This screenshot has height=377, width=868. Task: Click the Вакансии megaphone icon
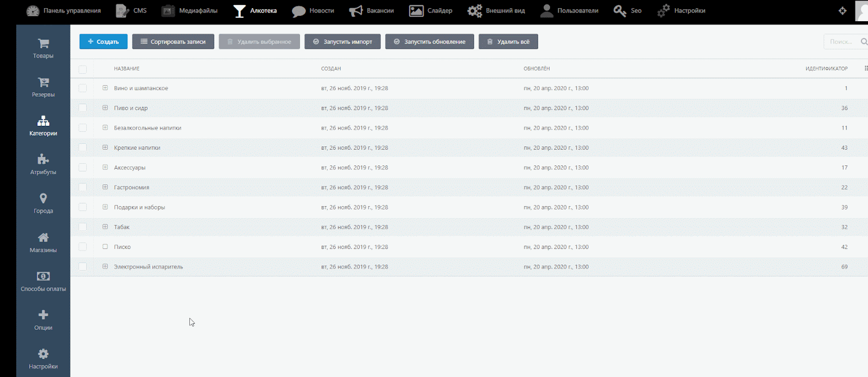click(356, 11)
